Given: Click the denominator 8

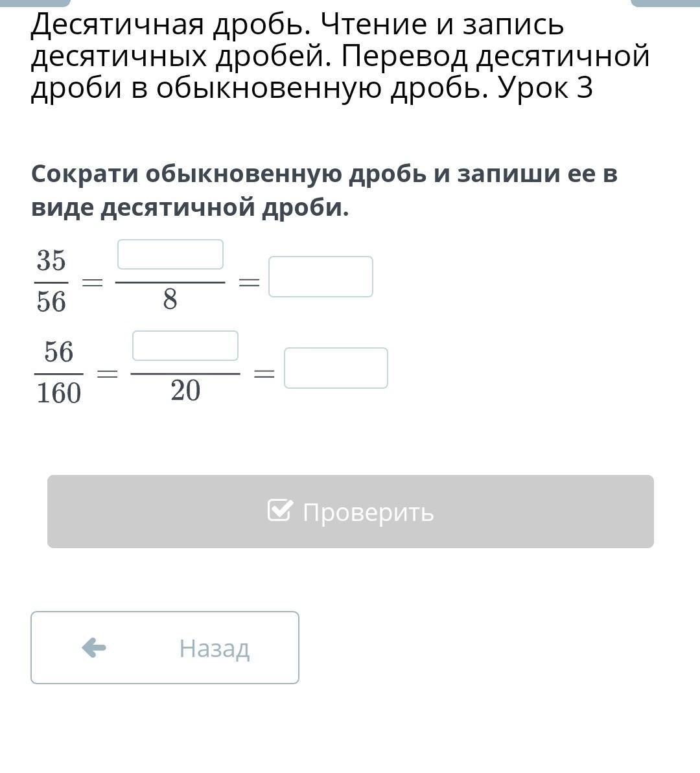Looking at the screenshot, I should tap(170, 300).
